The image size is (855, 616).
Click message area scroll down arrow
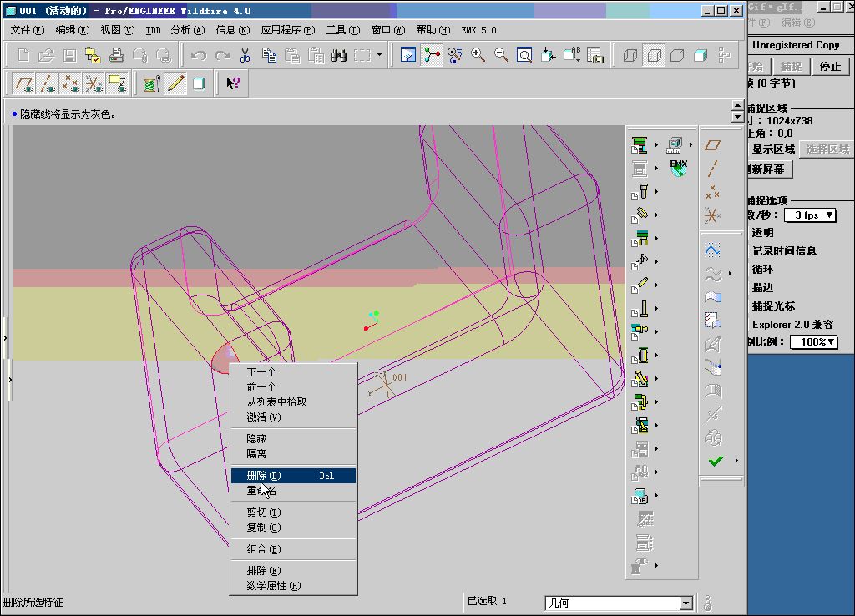[x=737, y=117]
